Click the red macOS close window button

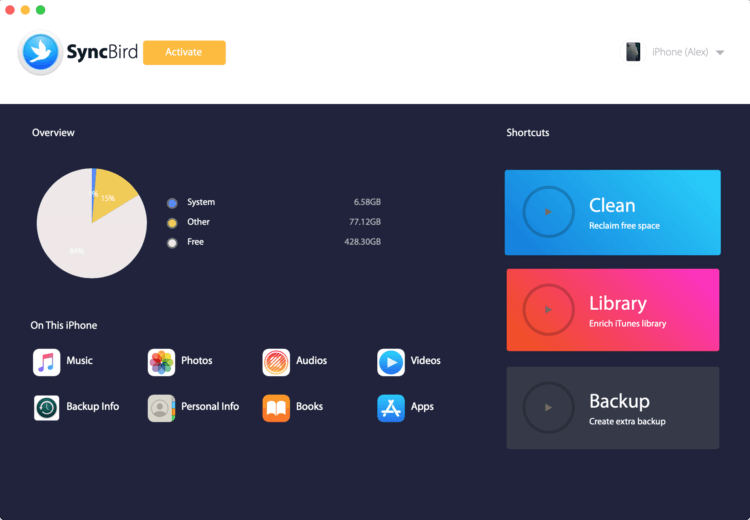pyautogui.click(x=10, y=10)
